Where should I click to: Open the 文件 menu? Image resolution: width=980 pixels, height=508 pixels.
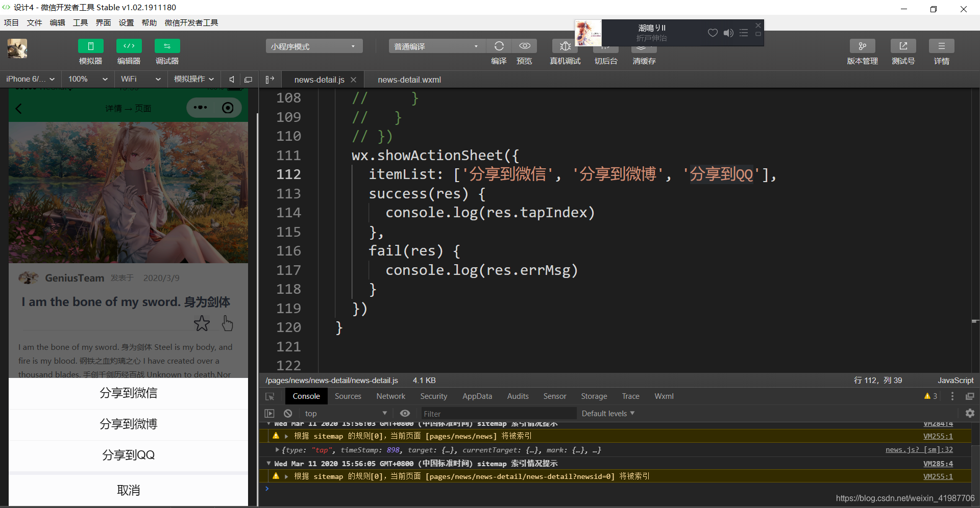34,22
